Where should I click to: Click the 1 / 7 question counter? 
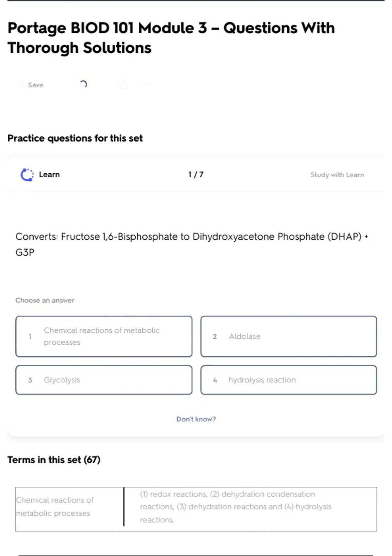point(196,175)
